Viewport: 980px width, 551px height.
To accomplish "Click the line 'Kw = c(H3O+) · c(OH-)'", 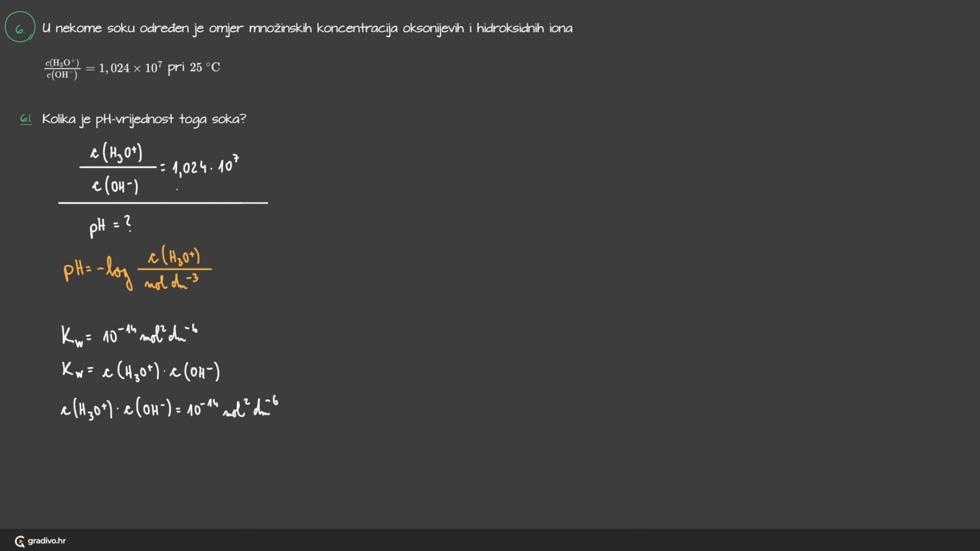I will click(140, 371).
